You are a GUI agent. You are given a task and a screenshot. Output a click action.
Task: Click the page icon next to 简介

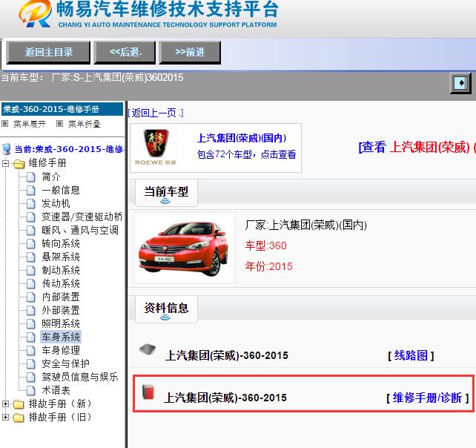pyautogui.click(x=31, y=177)
